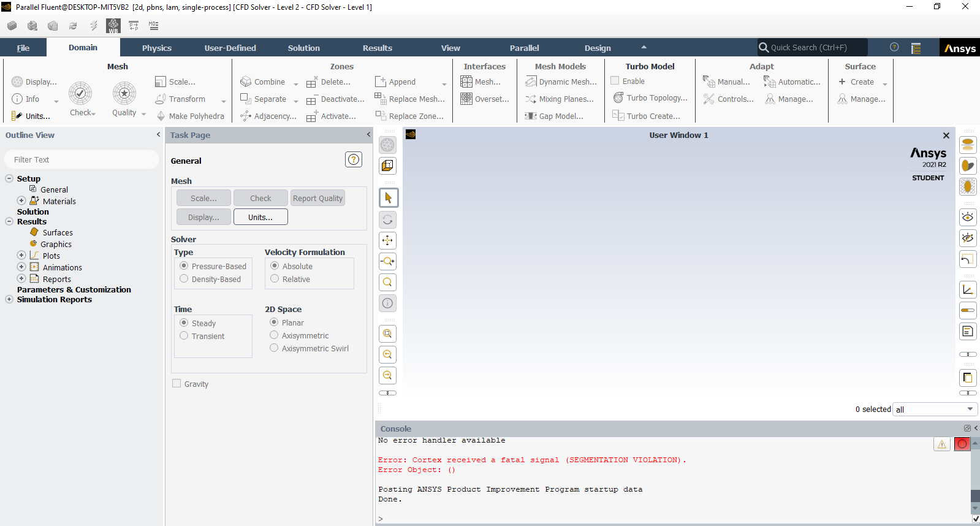Click Report Quality button
980x526 pixels.
[317, 198]
